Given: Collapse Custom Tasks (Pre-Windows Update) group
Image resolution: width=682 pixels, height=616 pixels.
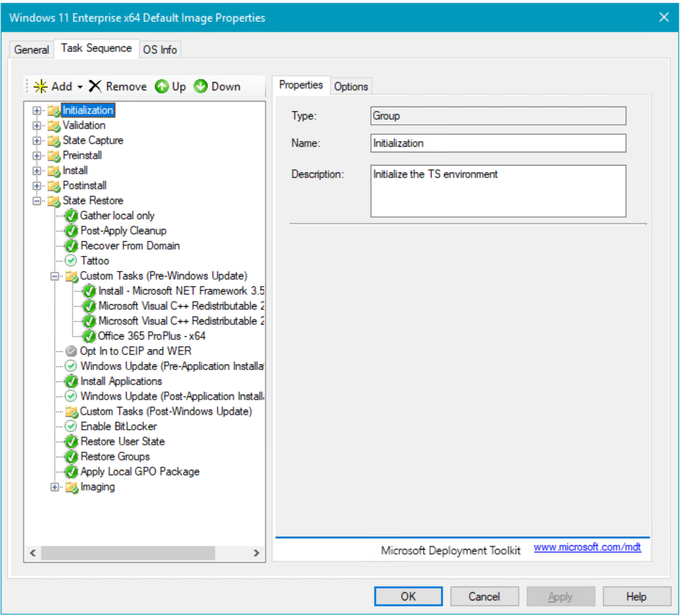Looking at the screenshot, I should click(x=55, y=276).
